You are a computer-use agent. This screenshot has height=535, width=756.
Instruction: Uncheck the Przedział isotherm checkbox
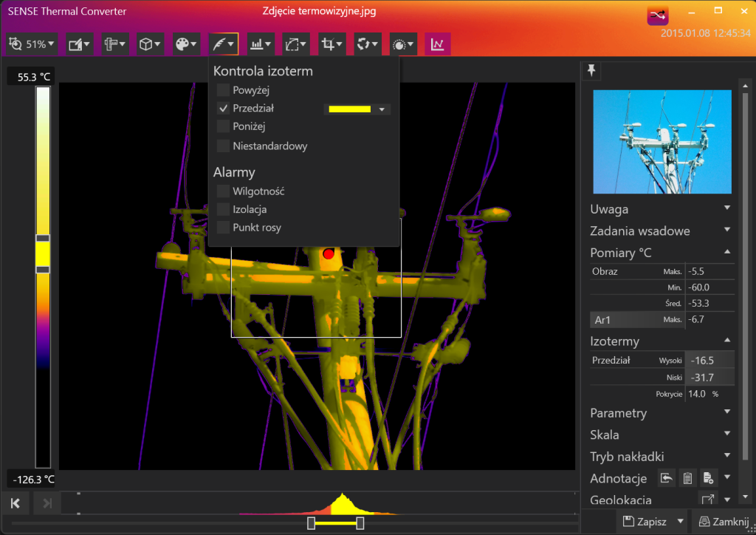click(223, 109)
